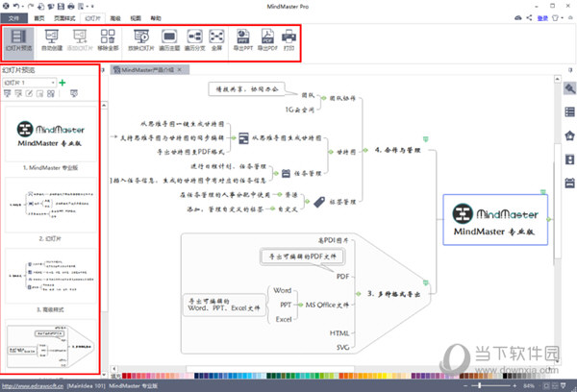Click the 登录 login link
Image resolution: width=577 pixels, height=392 pixels.
[542, 18]
